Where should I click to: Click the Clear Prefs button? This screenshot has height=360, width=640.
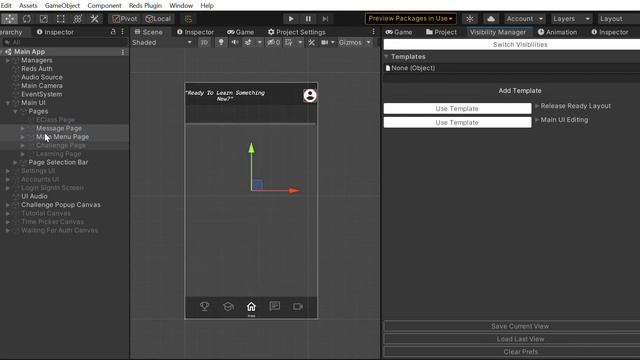520,351
